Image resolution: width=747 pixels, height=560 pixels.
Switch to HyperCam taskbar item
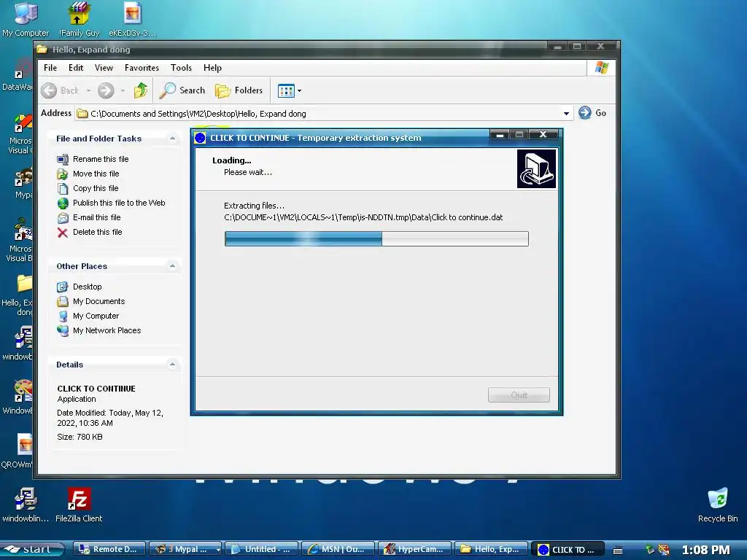coord(414,549)
